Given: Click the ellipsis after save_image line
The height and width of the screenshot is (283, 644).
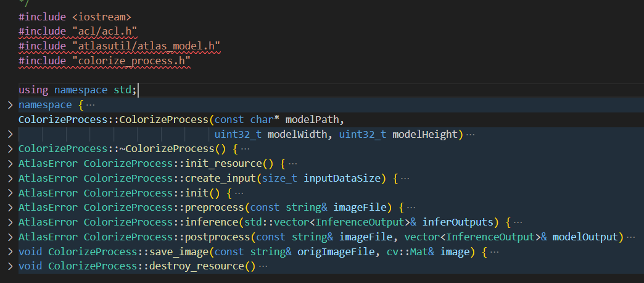Looking at the screenshot, I should coord(495,251).
